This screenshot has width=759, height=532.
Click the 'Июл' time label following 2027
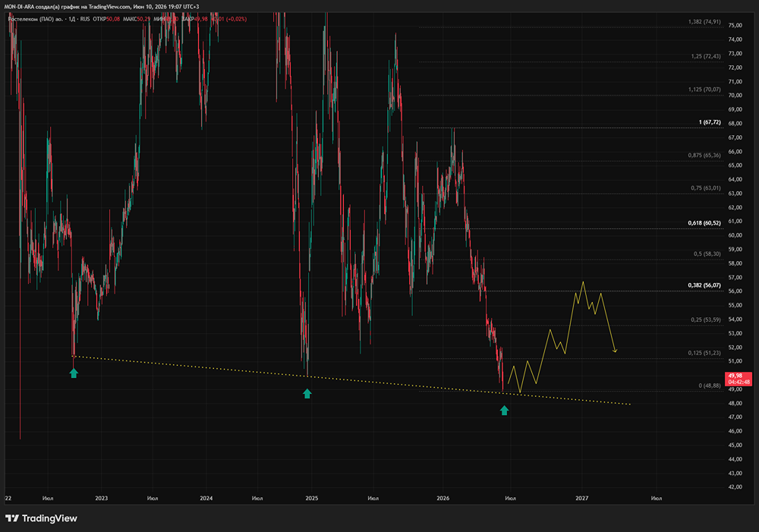(657, 498)
